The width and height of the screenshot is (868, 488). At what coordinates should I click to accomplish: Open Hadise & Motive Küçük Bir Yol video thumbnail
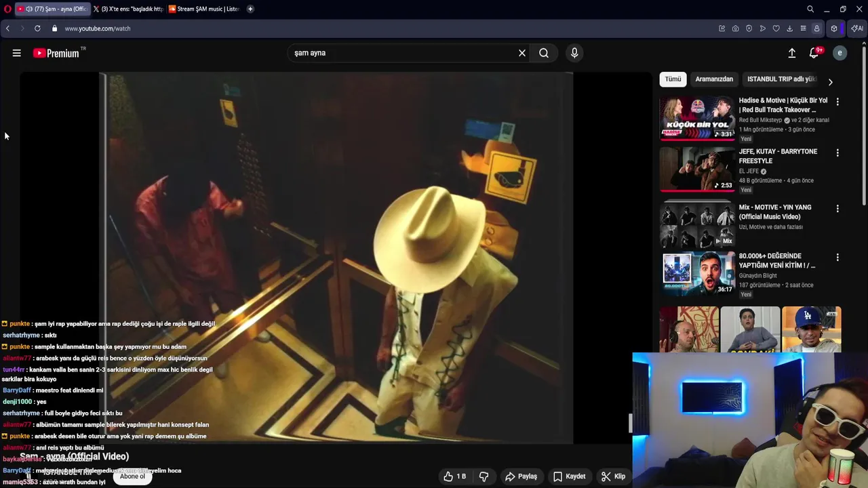(x=697, y=118)
